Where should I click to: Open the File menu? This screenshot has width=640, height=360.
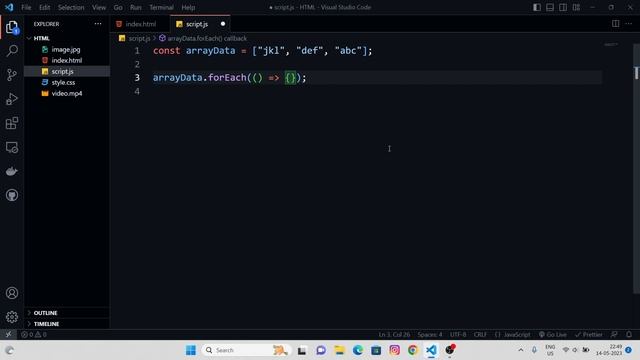click(x=26, y=7)
